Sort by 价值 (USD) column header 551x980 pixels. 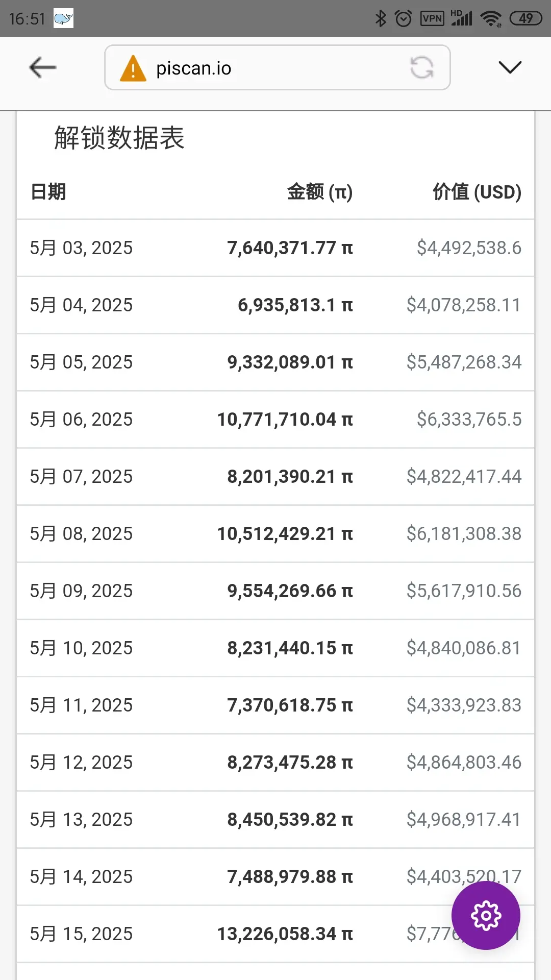(x=477, y=192)
